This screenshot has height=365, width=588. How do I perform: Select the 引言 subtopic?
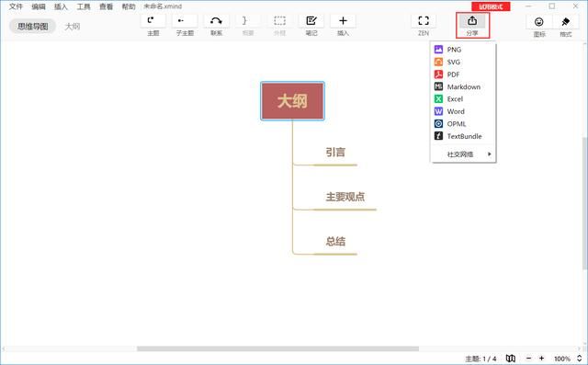click(335, 153)
